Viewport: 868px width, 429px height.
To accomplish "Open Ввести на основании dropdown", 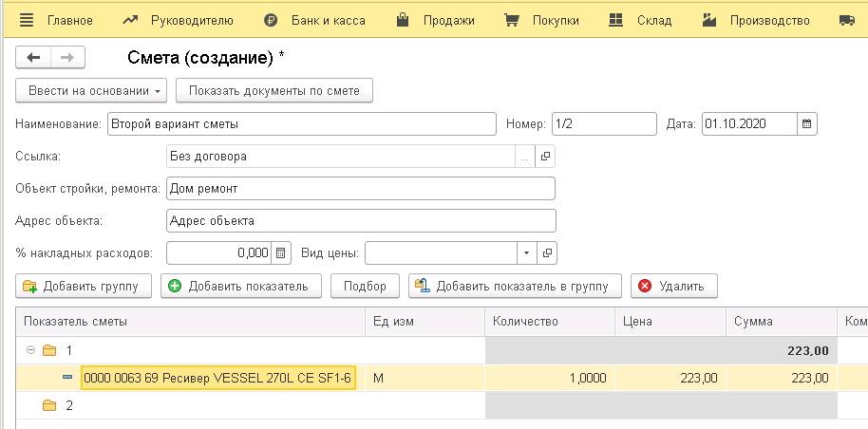I will [x=91, y=91].
